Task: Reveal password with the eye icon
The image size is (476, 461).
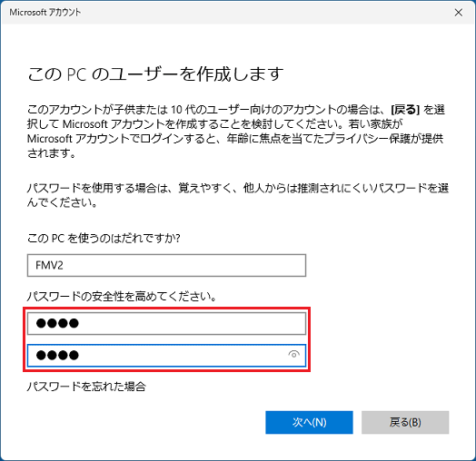Action: tap(293, 354)
